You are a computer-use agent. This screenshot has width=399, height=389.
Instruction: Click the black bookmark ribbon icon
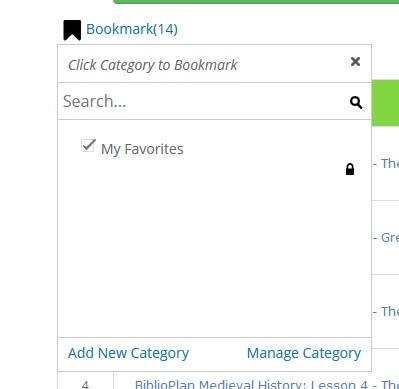(72, 30)
